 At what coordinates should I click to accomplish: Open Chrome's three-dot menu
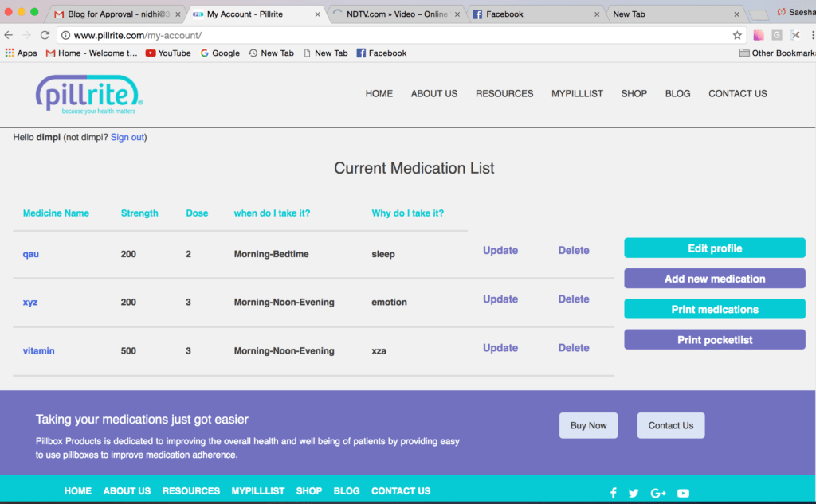point(811,35)
